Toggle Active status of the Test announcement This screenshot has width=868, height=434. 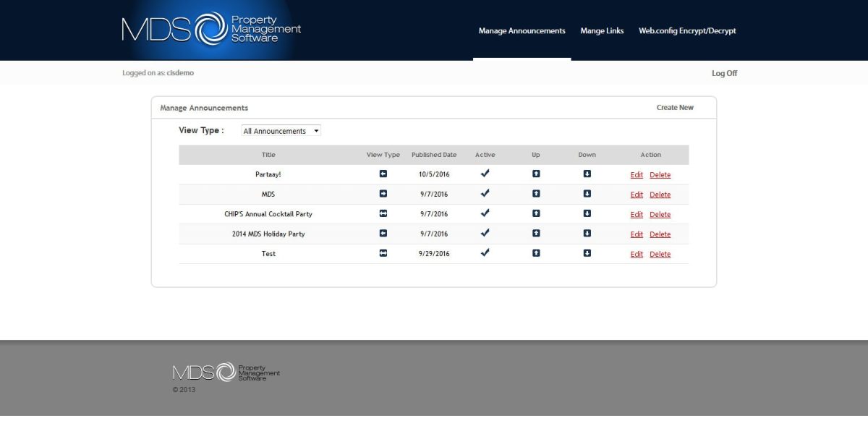pyautogui.click(x=485, y=252)
